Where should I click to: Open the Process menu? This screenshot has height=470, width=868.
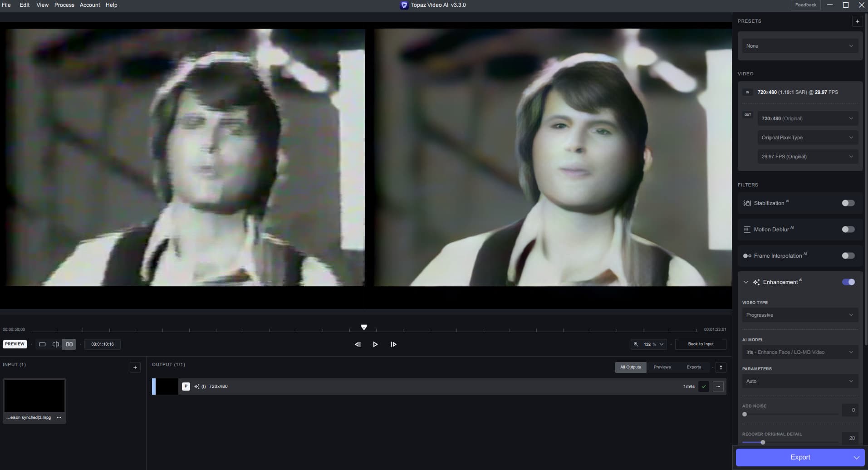coord(64,5)
